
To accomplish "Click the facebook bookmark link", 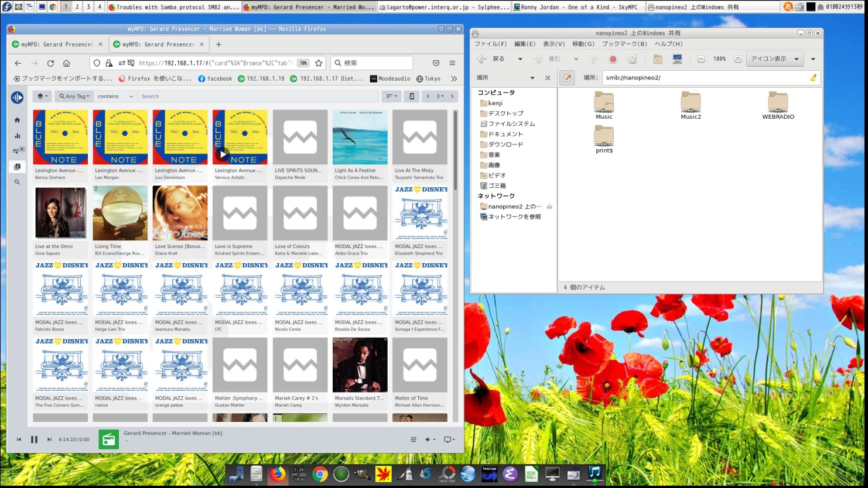I will point(215,78).
